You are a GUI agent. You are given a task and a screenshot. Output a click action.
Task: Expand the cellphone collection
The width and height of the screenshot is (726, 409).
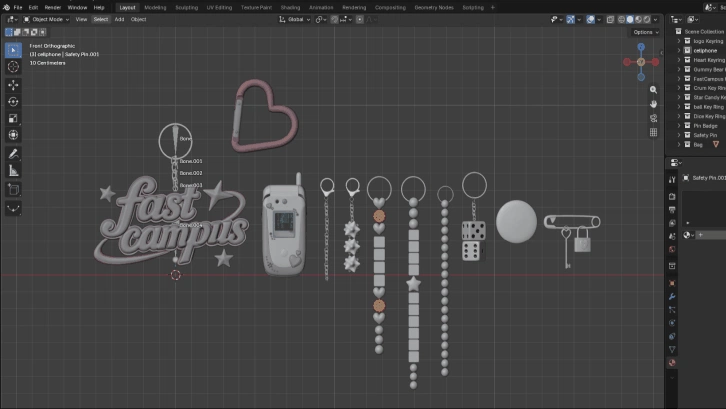pos(679,50)
